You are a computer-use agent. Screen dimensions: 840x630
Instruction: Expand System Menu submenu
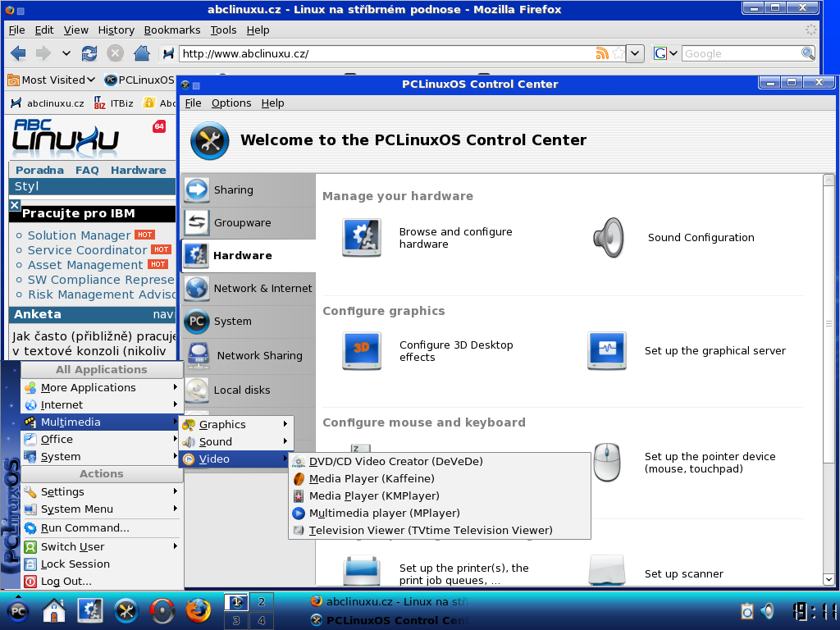pos(101,509)
